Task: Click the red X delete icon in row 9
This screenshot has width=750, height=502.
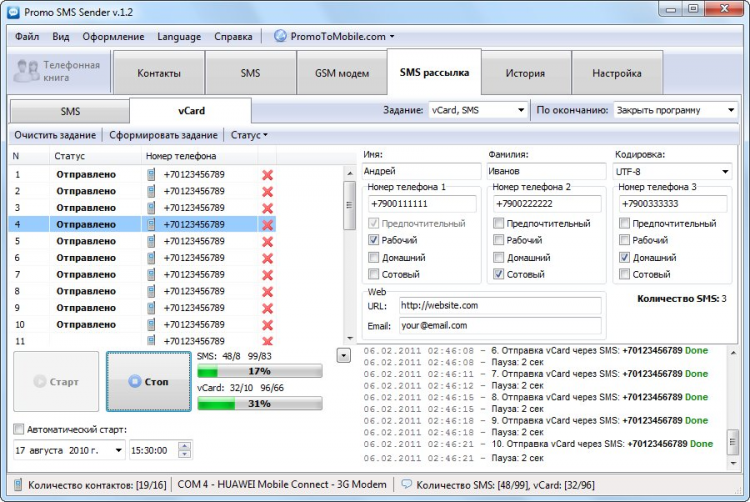Action: tap(267, 309)
